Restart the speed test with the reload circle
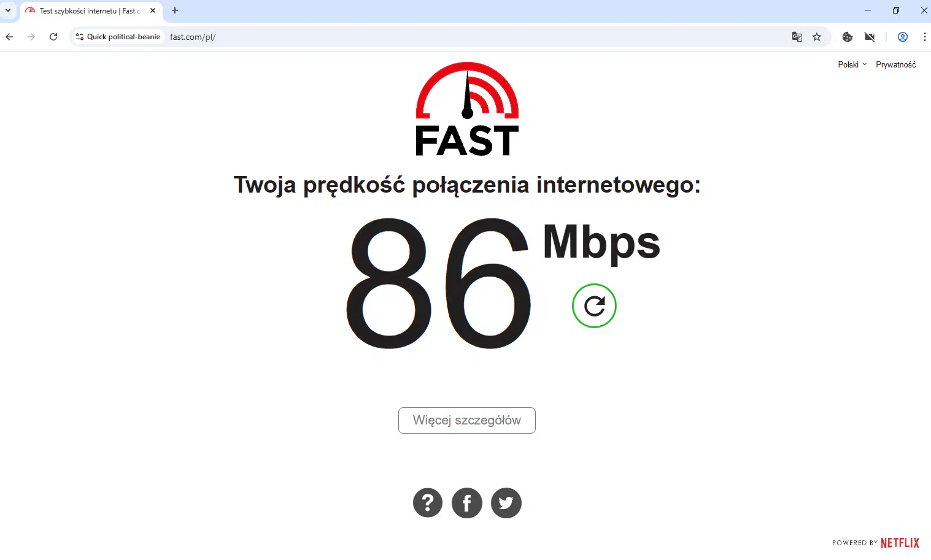The width and height of the screenshot is (931, 560). point(594,305)
